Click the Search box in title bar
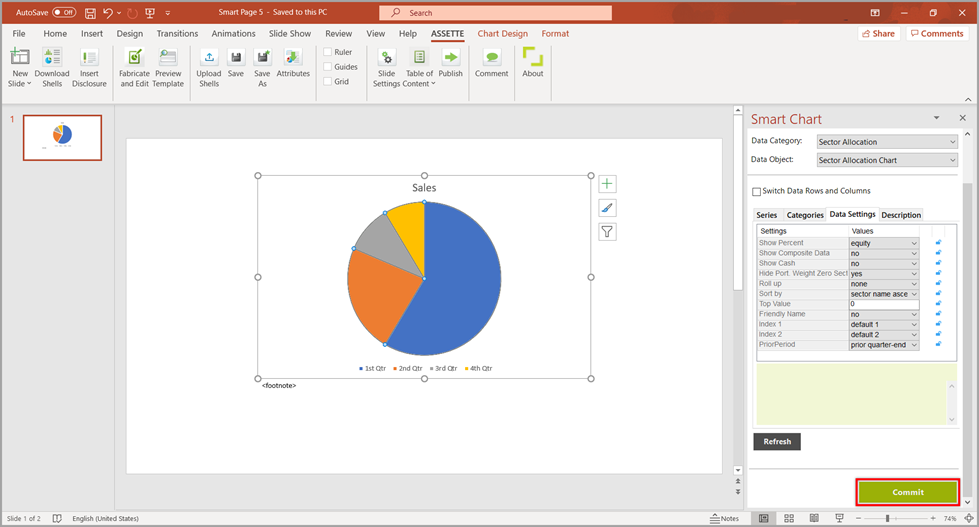979x527 pixels. pos(496,12)
